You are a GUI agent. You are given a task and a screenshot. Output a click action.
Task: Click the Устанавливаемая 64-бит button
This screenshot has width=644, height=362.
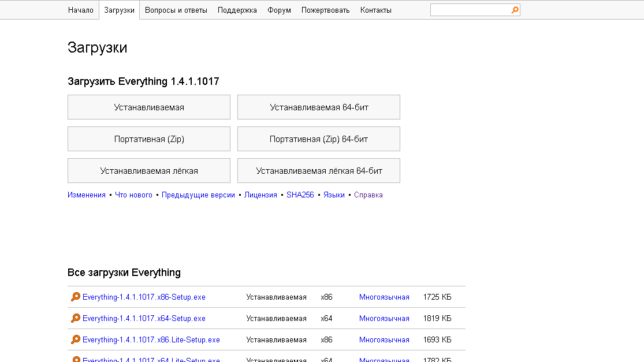click(x=319, y=107)
